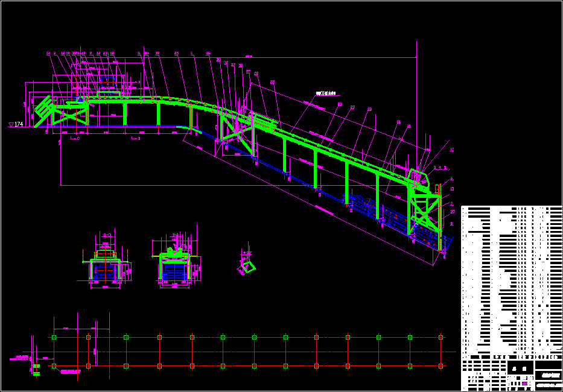Select the green inclined stair at conveyor tail
The height and width of the screenshot is (392, 563).
43,110
